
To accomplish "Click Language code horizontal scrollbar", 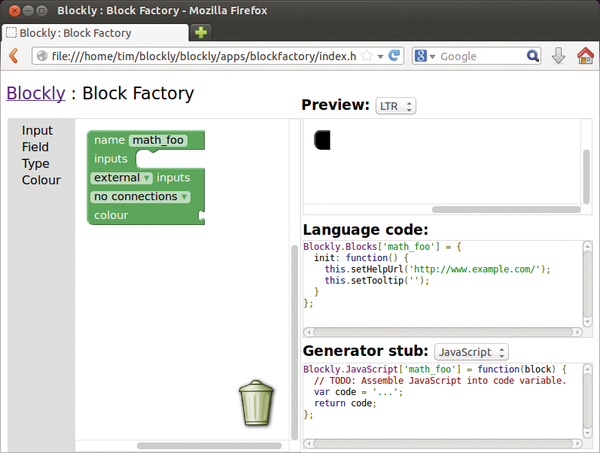I will pyautogui.click(x=443, y=332).
